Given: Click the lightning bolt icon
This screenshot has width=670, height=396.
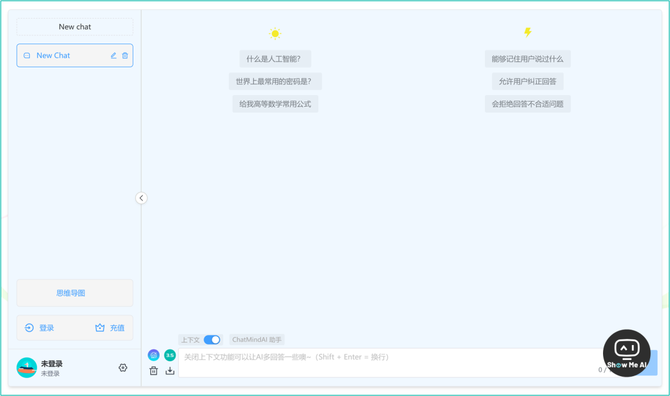Looking at the screenshot, I should [528, 32].
